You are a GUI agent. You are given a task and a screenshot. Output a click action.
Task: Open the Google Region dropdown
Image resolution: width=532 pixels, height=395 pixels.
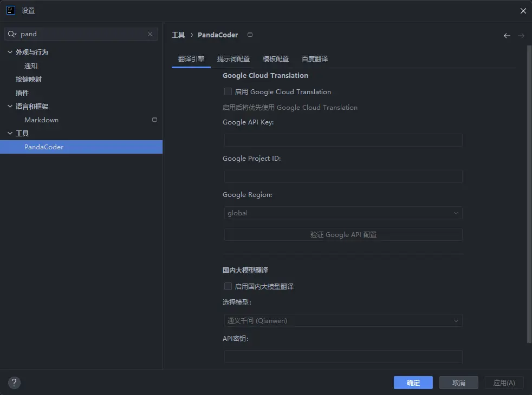(x=343, y=213)
